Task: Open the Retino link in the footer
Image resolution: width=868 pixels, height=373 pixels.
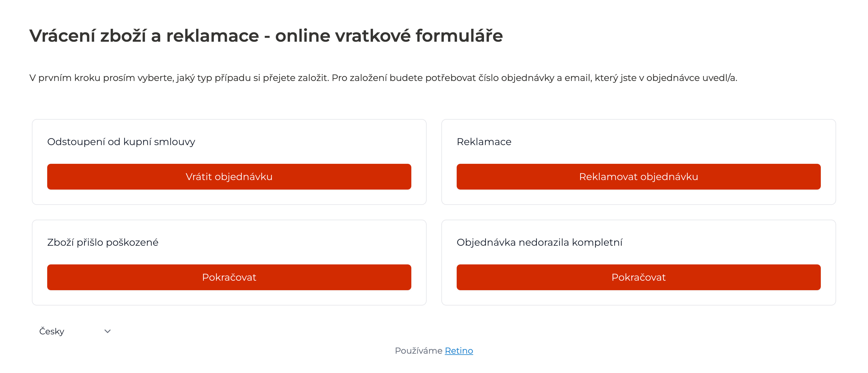Action: point(459,351)
